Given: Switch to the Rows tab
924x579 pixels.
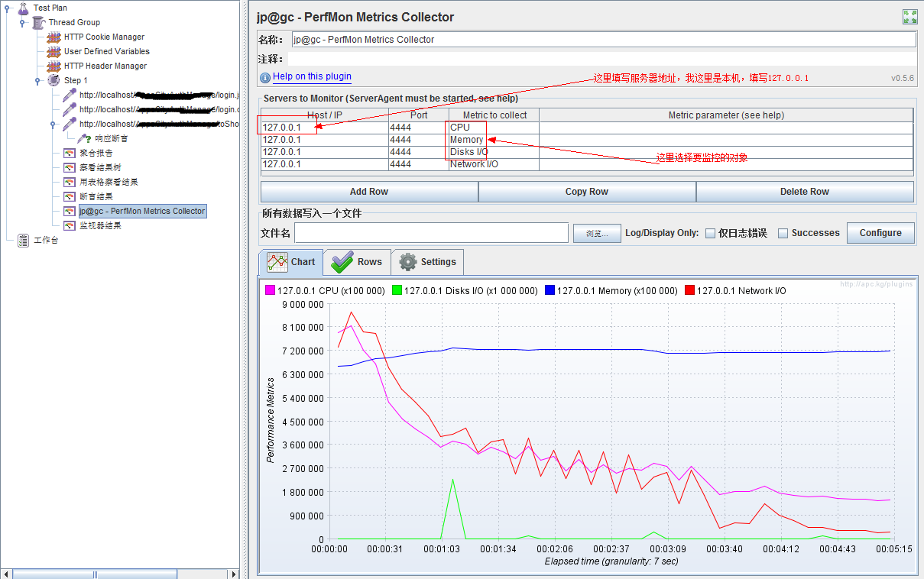Looking at the screenshot, I should point(357,262).
